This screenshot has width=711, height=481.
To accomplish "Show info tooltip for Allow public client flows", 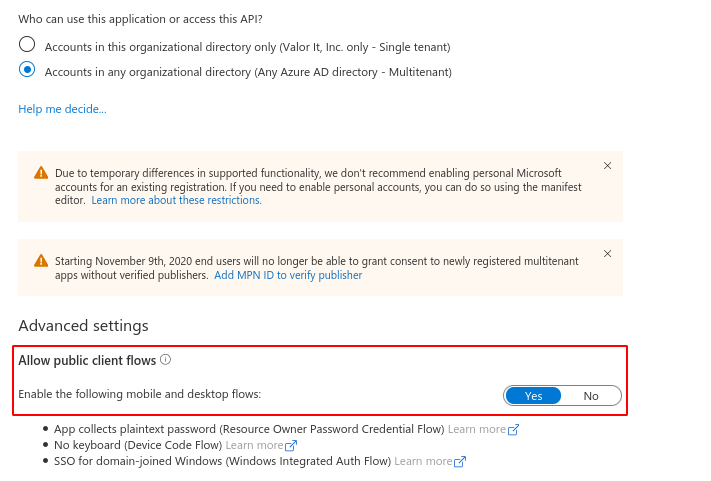I will click(x=166, y=360).
